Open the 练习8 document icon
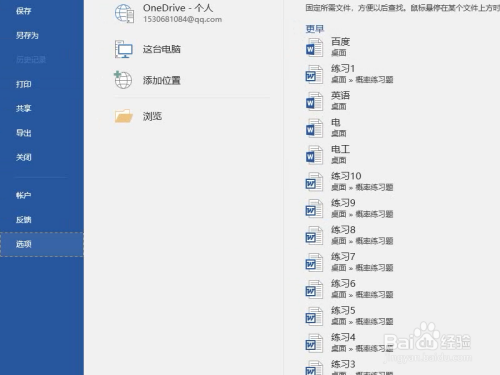 (x=314, y=236)
